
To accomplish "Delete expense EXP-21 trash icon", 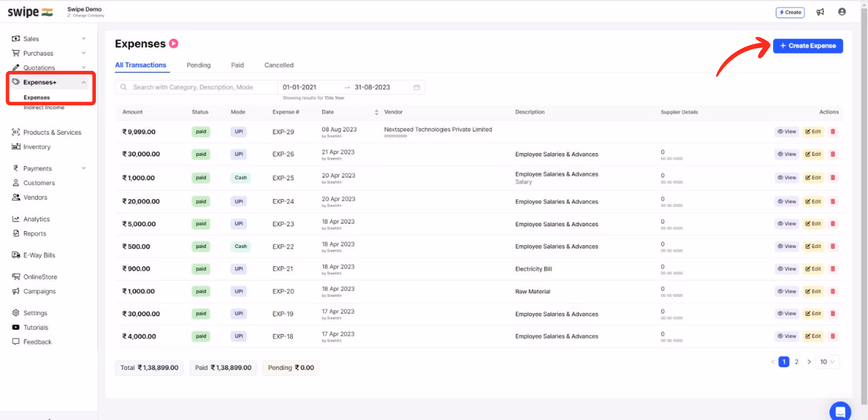I will pos(833,269).
